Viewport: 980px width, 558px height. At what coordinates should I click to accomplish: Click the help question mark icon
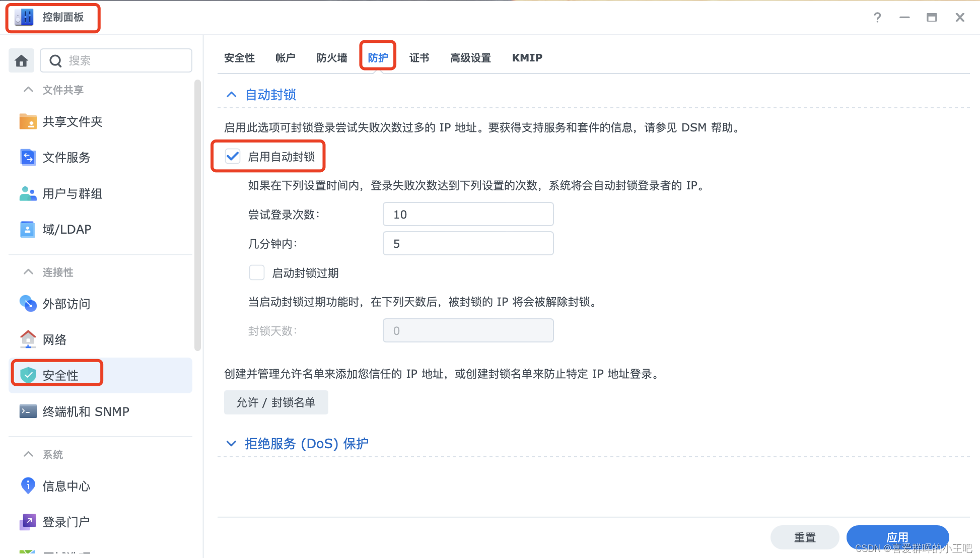(877, 18)
